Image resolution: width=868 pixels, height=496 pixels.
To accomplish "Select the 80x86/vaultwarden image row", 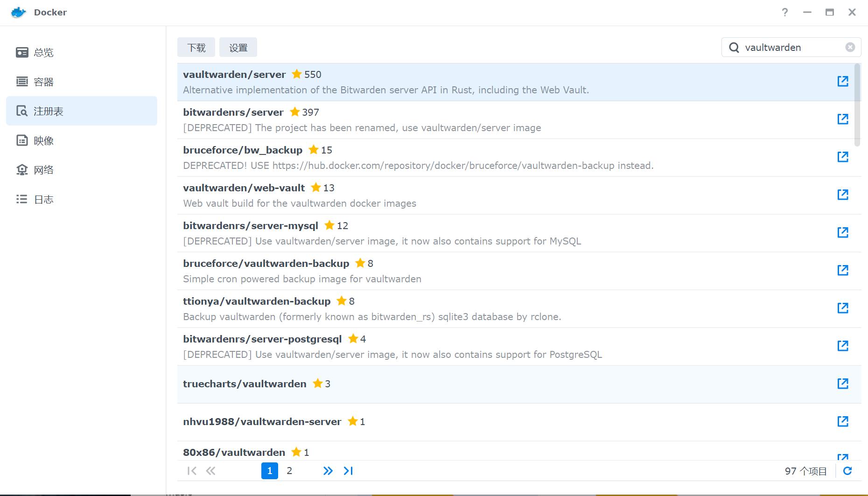I will pos(519,451).
